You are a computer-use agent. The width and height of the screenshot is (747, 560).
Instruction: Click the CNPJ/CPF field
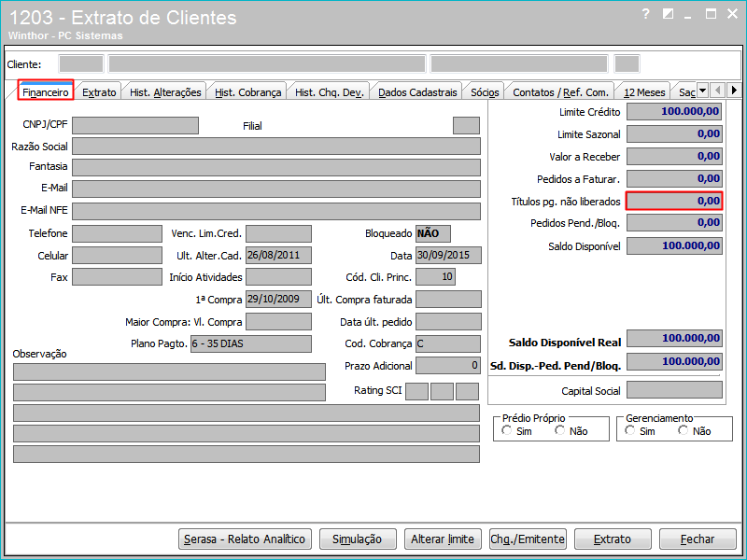[135, 126]
